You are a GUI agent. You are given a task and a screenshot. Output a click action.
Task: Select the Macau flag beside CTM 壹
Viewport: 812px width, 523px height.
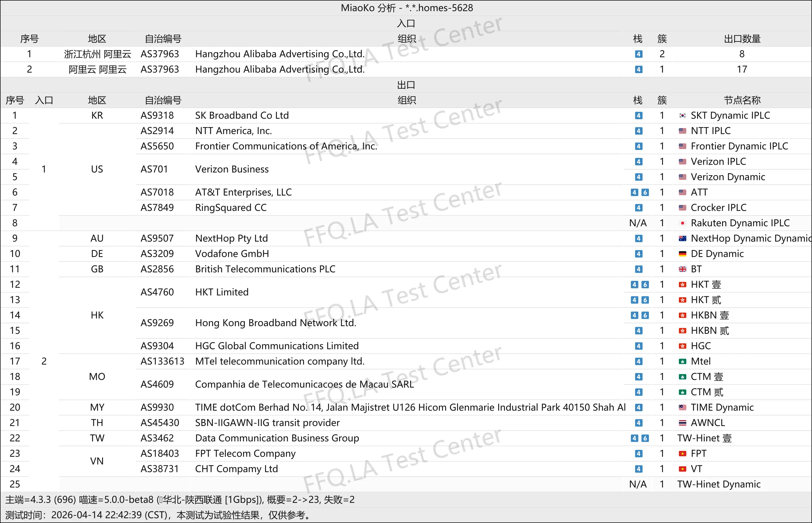[x=682, y=377]
